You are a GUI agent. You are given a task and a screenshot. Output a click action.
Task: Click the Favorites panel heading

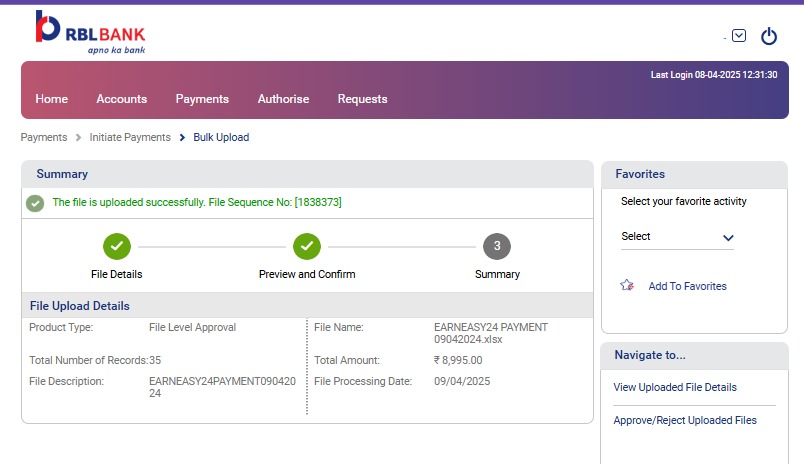[640, 174]
